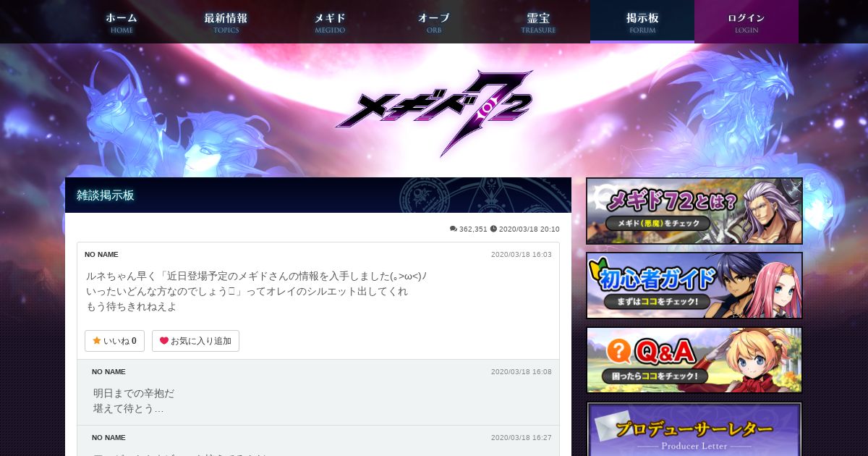The width and height of the screenshot is (868, 456).
Task: Click the post timestamp 2020/03/18 16:03
Action: pyautogui.click(x=522, y=255)
